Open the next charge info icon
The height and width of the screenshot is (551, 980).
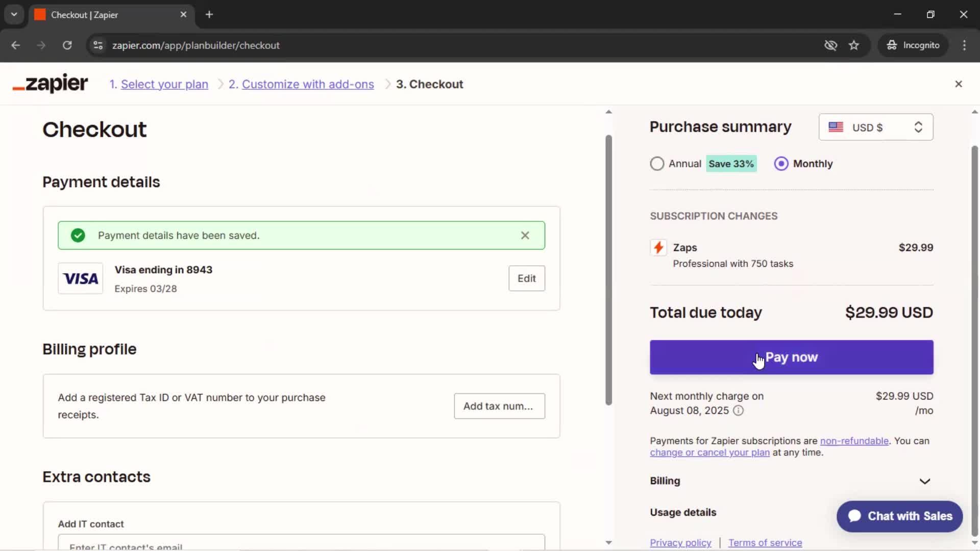[x=738, y=411]
